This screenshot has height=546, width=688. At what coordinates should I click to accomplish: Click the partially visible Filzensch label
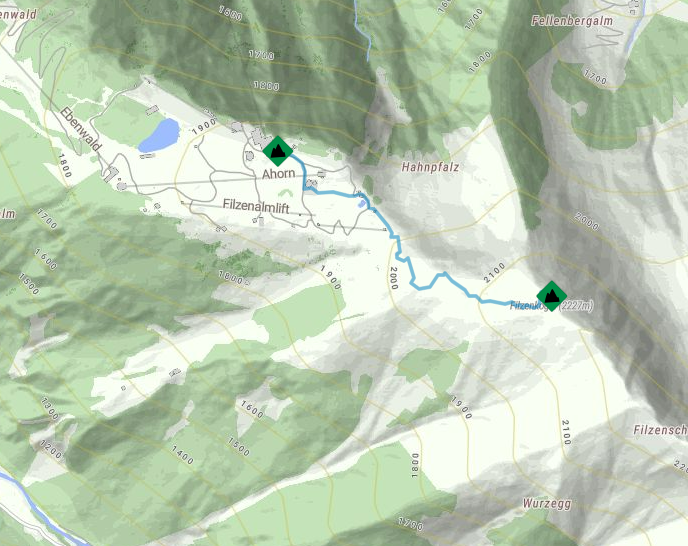coord(660,430)
